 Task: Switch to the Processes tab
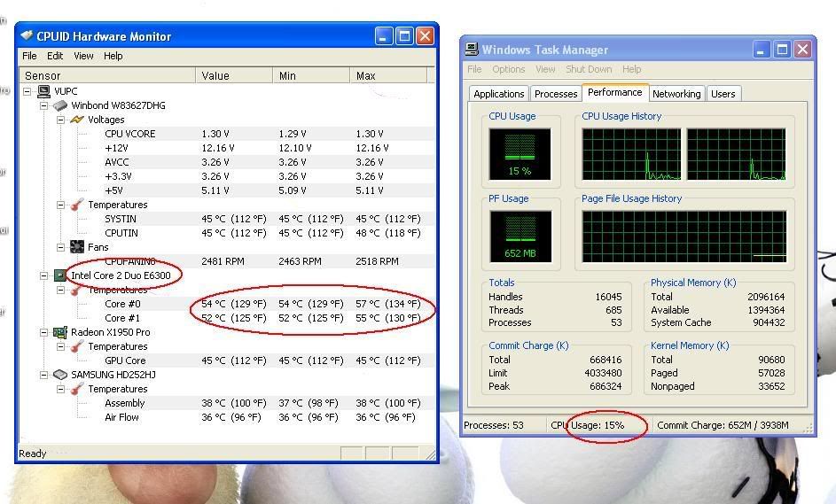[556, 94]
